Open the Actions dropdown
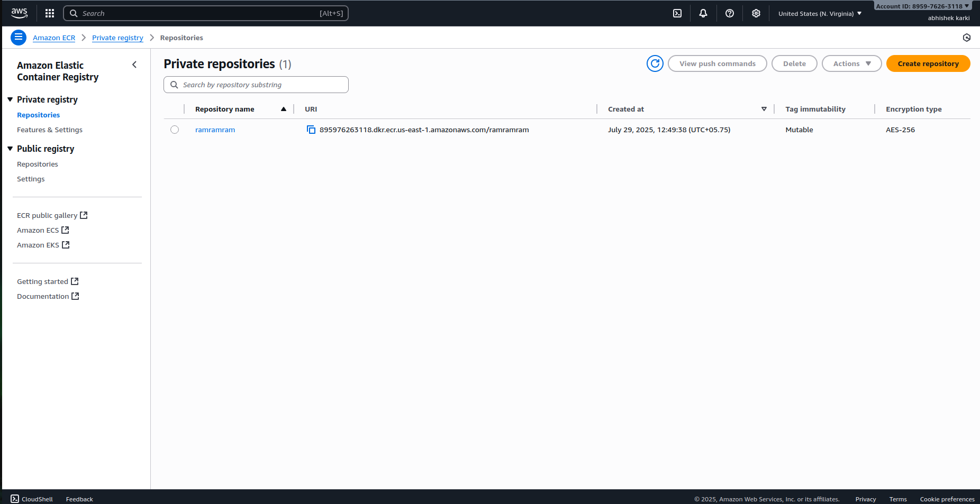The height and width of the screenshot is (504, 980). coord(851,63)
